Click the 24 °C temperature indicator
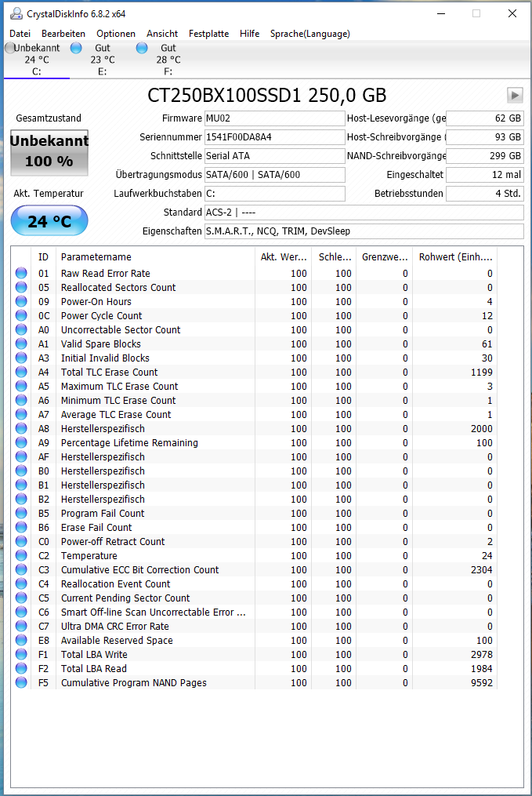Screen dimensions: 532x796 click(49, 221)
